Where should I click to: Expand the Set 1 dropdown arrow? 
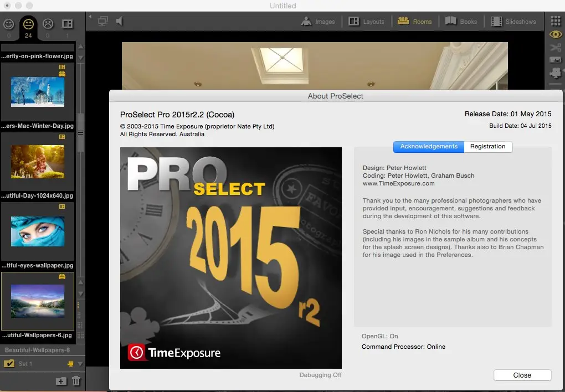[x=80, y=364]
